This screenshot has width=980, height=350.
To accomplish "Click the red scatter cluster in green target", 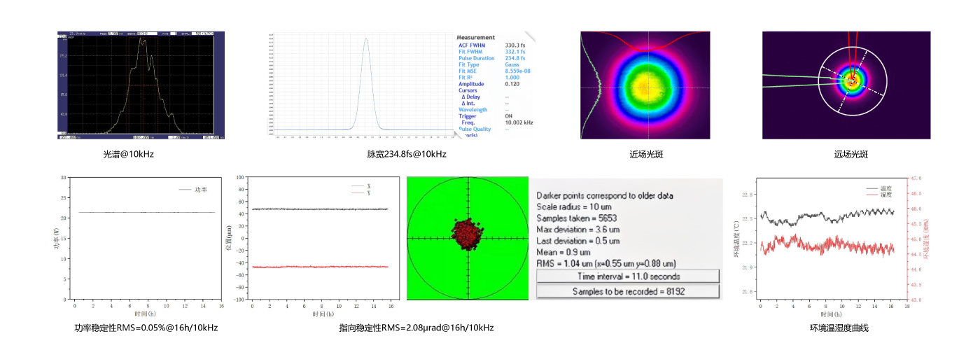I will point(467,234).
